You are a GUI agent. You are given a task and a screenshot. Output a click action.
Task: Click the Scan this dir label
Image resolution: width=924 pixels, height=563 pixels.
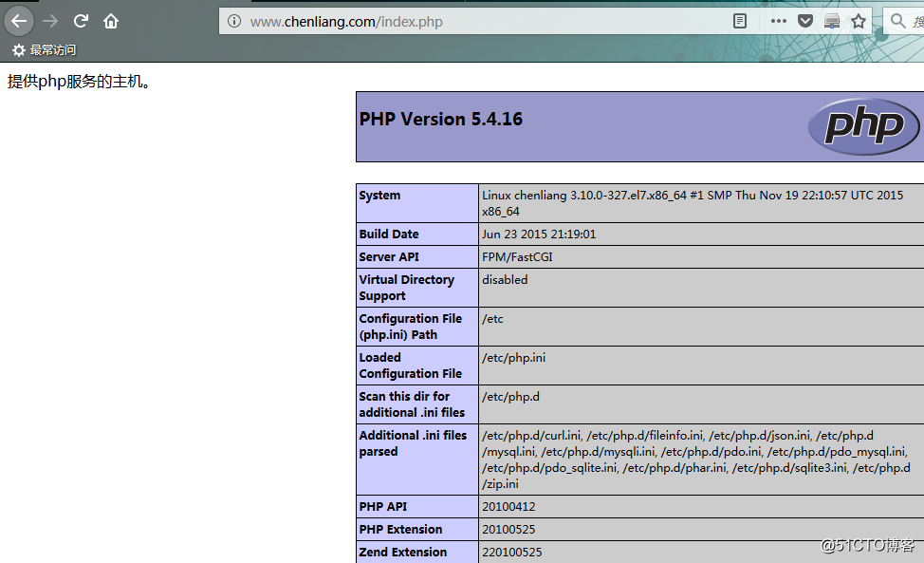[412, 404]
